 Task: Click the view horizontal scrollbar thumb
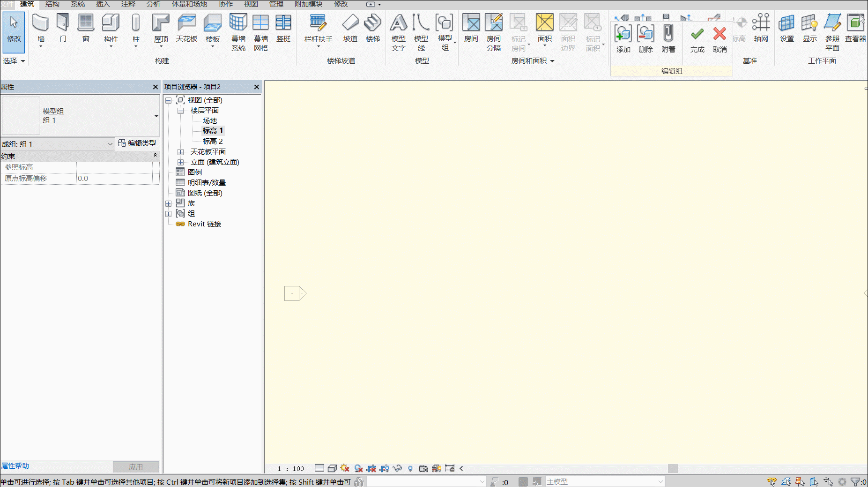tap(673, 468)
